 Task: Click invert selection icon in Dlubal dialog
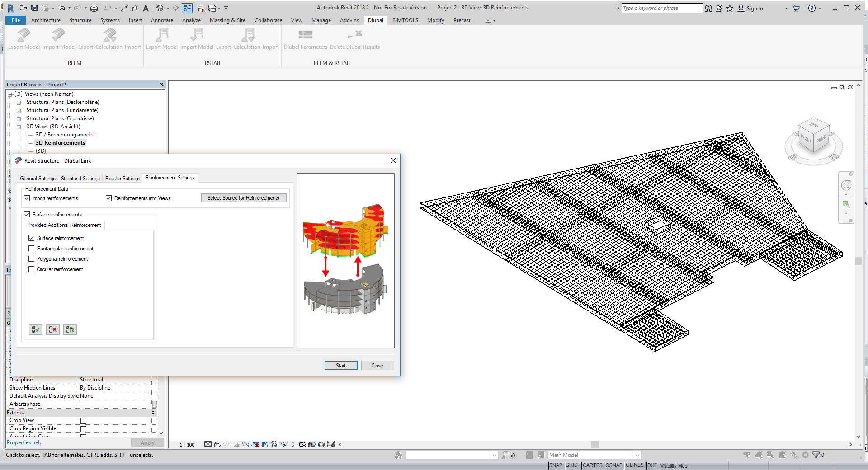[70, 330]
